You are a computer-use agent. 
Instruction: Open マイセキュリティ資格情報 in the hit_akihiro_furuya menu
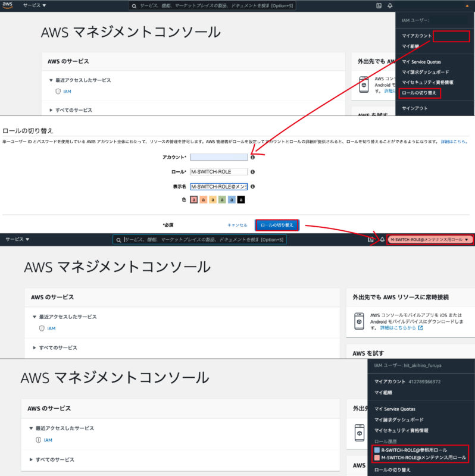[401, 431]
